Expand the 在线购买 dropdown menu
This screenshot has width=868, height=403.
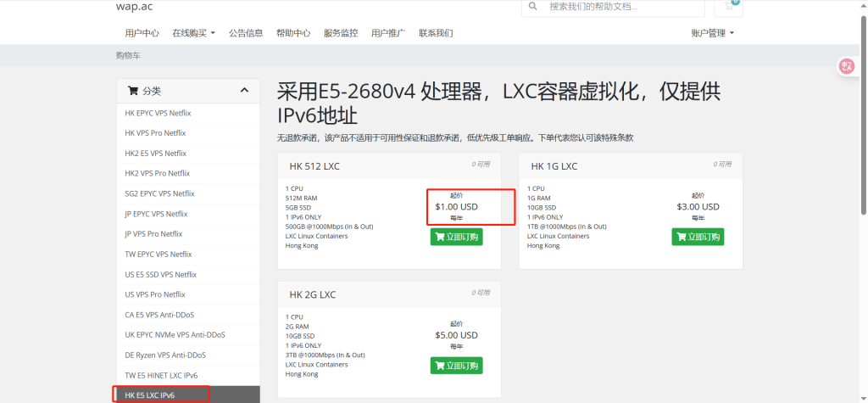point(193,33)
